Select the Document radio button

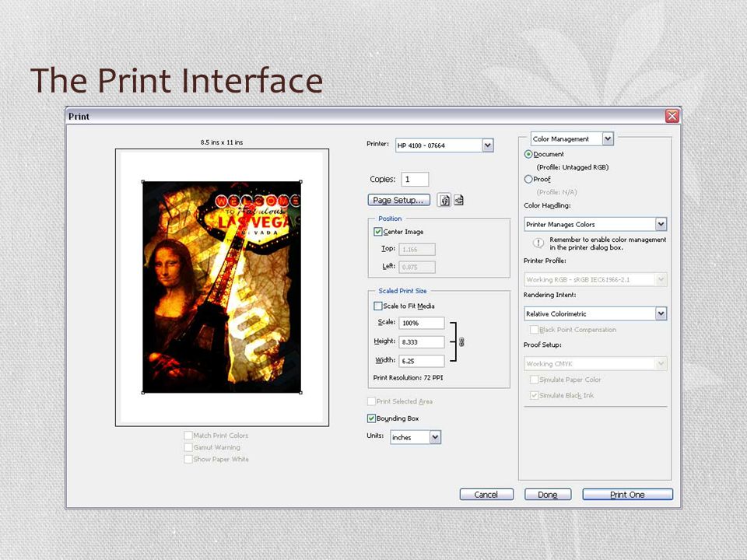pos(528,154)
